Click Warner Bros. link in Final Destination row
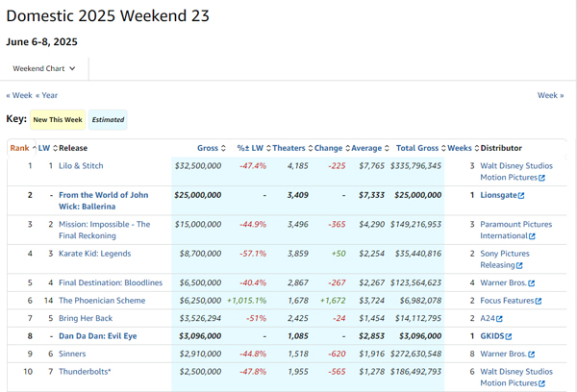The width and height of the screenshot is (577, 392). [x=503, y=282]
